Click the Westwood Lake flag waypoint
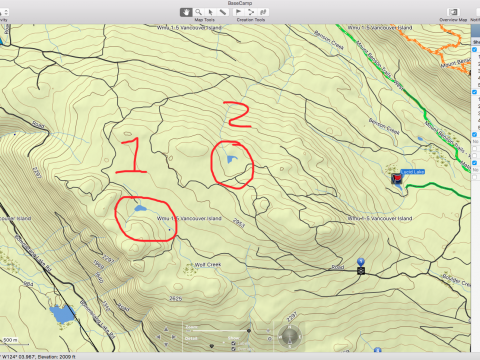 click(x=396, y=179)
